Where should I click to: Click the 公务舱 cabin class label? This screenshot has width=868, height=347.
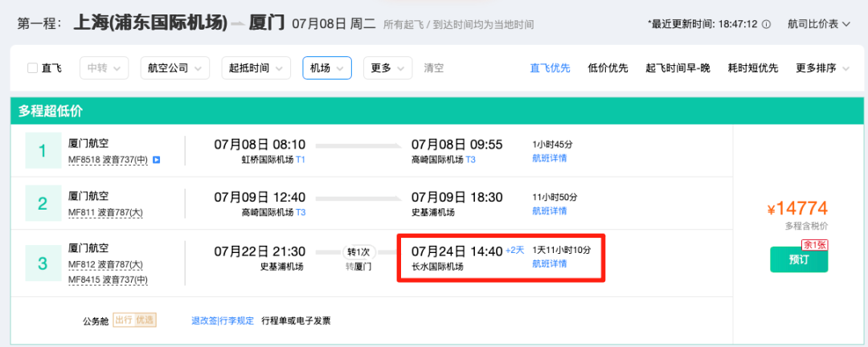tap(95, 321)
